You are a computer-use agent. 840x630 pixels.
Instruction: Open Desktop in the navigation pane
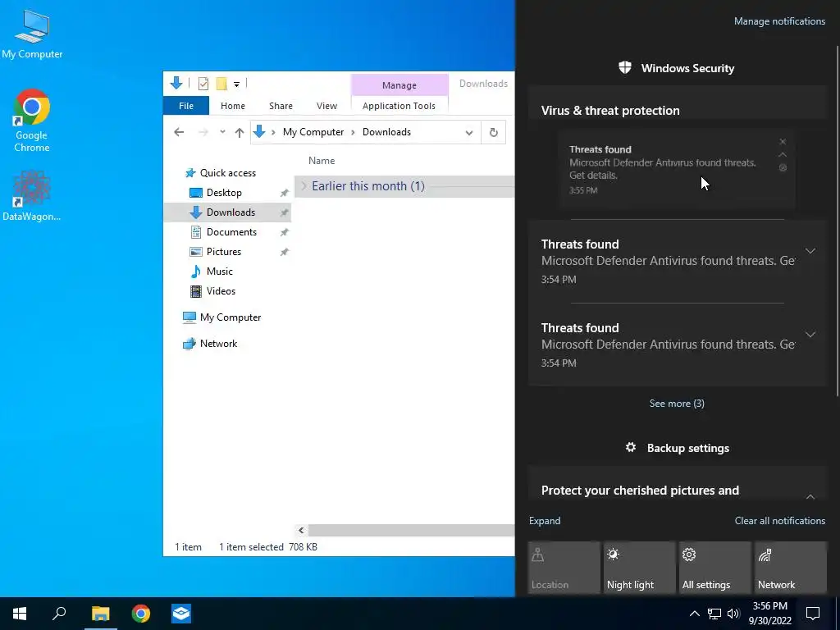(x=224, y=192)
